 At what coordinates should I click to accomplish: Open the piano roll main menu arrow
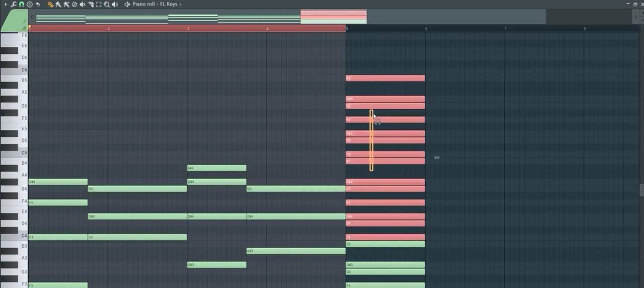[6, 4]
